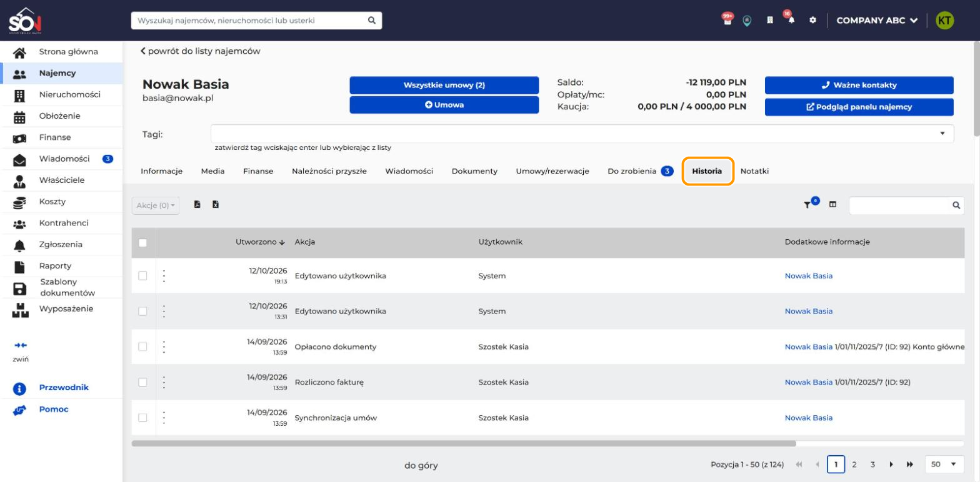Sort the table by the Utworzono column
This screenshot has width=980, height=482.
point(260,242)
